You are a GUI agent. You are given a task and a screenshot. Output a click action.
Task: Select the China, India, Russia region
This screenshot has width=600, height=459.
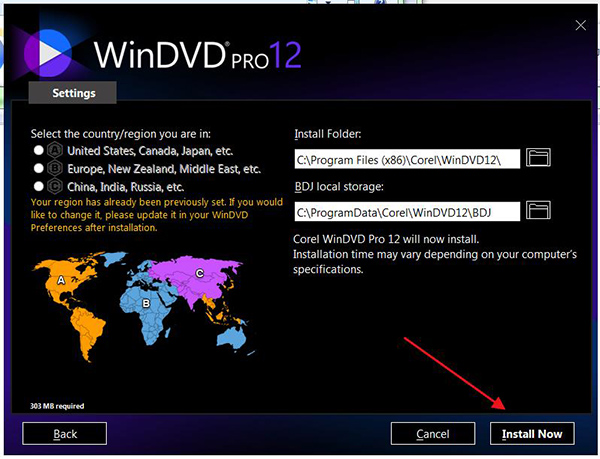pos(39,186)
